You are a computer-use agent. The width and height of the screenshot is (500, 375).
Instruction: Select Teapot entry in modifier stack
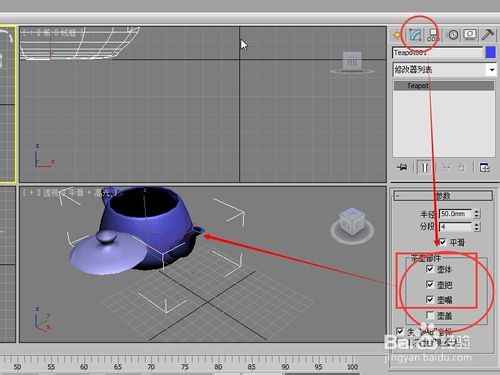point(444,86)
